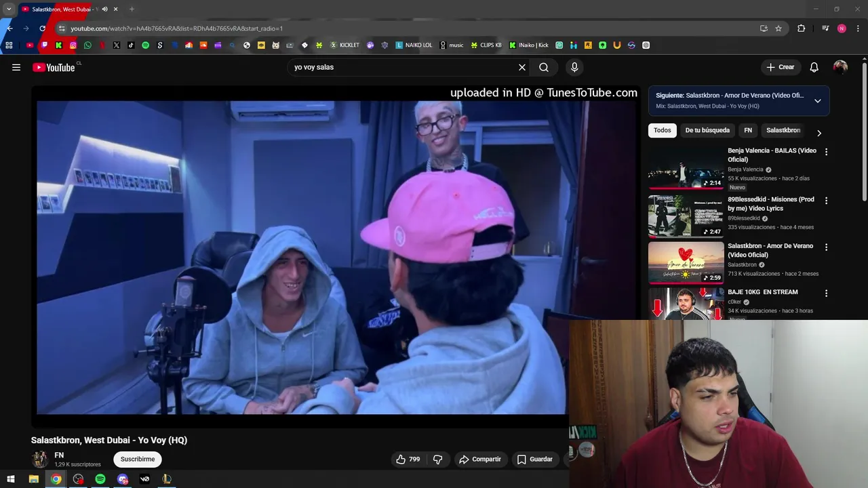Open the YouTube hamburger guide menu
The image size is (868, 488).
click(16, 67)
